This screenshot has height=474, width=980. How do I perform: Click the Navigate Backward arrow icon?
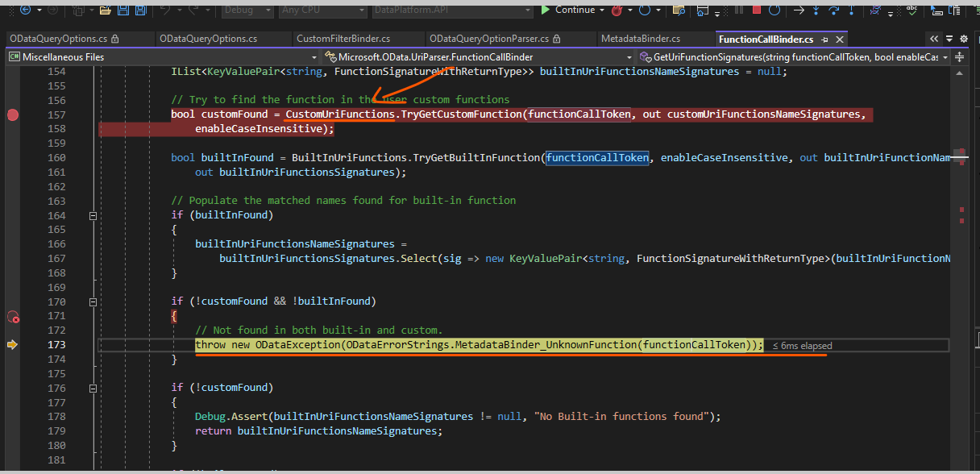tap(25, 10)
